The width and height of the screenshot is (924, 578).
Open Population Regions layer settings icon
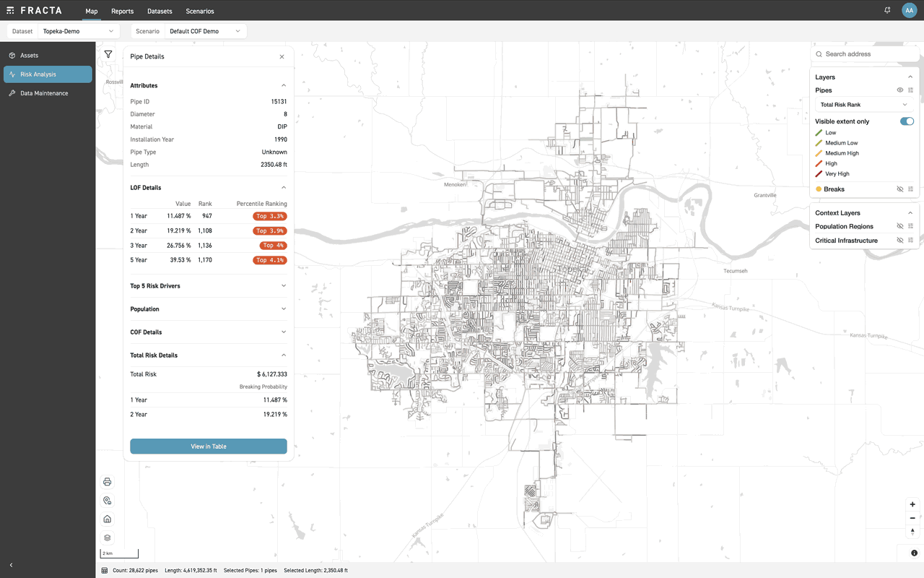coord(911,226)
